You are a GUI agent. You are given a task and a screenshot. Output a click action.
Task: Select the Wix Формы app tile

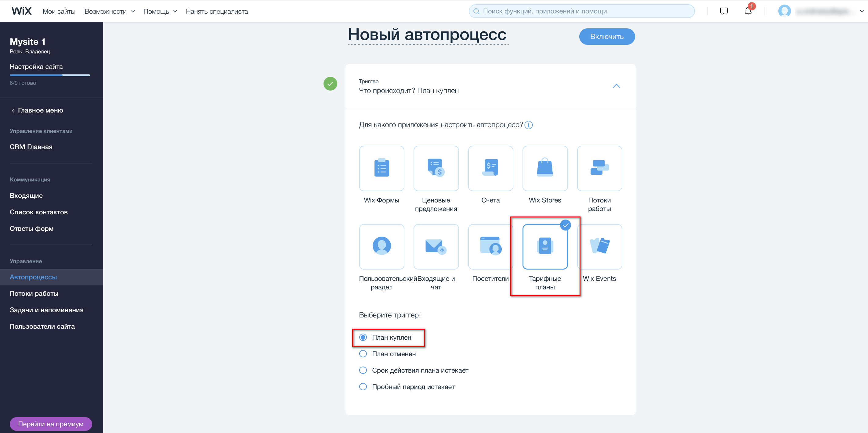(x=382, y=168)
